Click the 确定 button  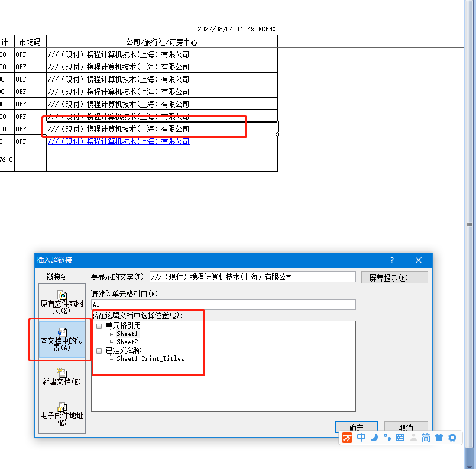[x=357, y=427]
